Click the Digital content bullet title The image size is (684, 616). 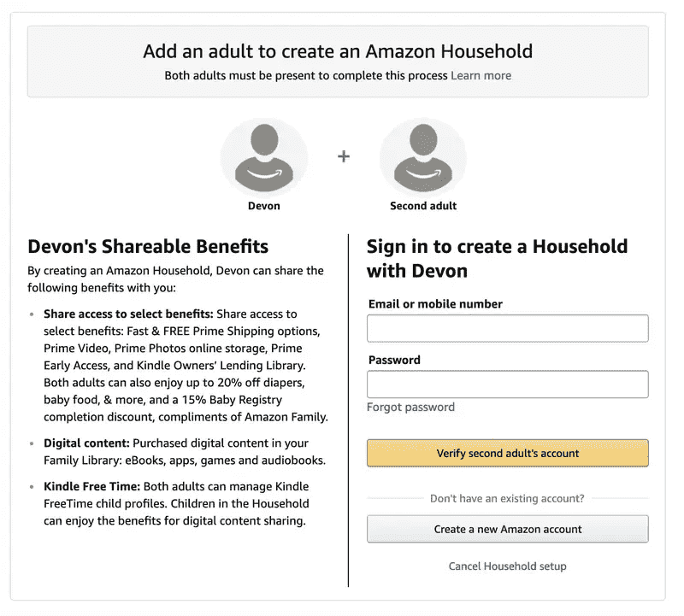coord(86,443)
